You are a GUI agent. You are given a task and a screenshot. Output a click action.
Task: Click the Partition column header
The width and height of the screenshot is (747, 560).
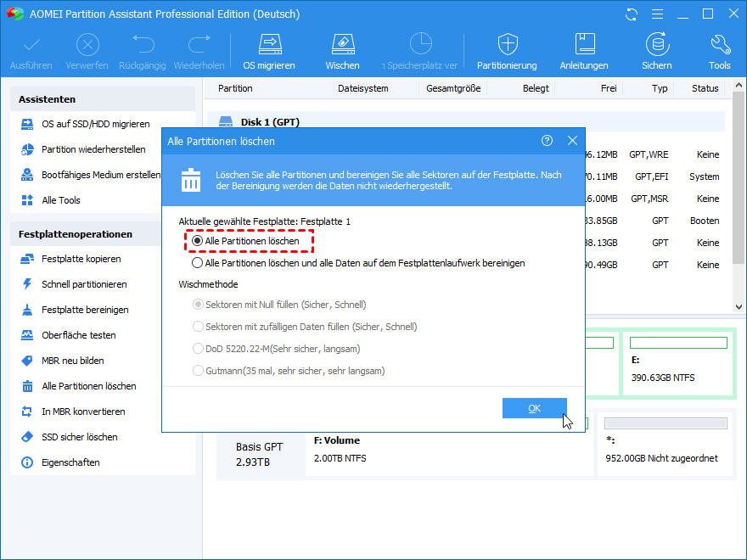click(235, 88)
